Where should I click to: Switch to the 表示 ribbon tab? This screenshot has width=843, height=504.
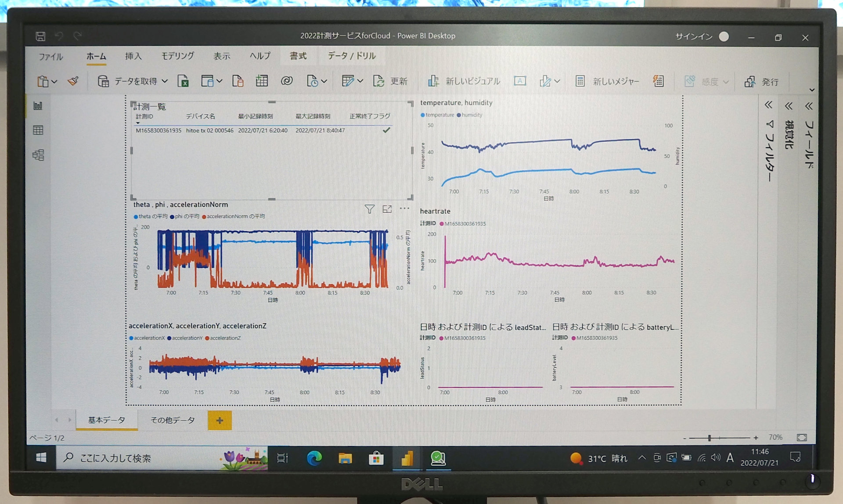coord(222,56)
